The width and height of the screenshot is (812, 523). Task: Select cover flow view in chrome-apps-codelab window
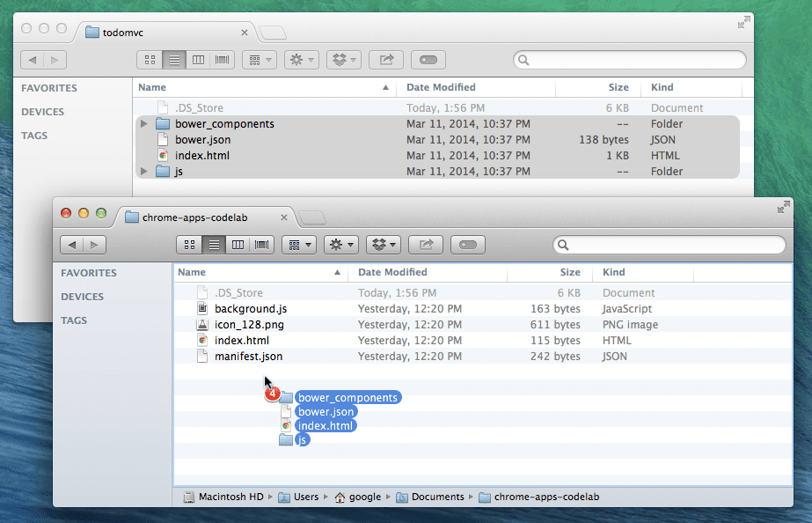click(261, 245)
